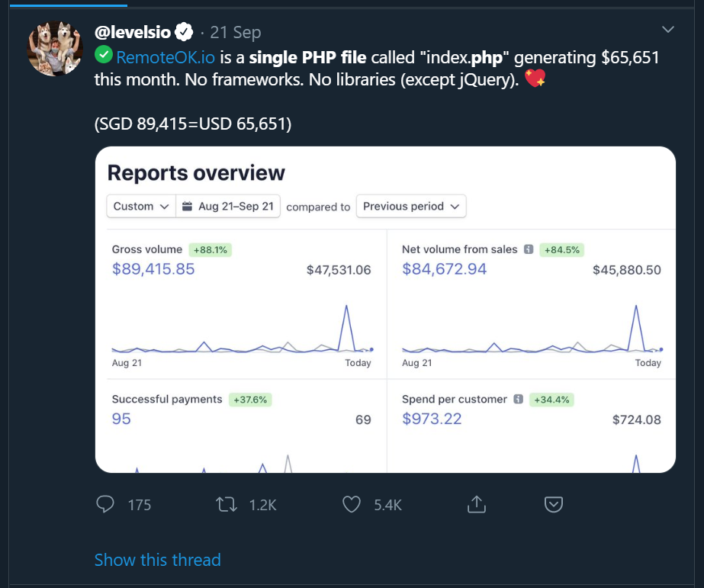Click Show this thread link
Viewport: 704px width, 588px height.
click(x=158, y=560)
